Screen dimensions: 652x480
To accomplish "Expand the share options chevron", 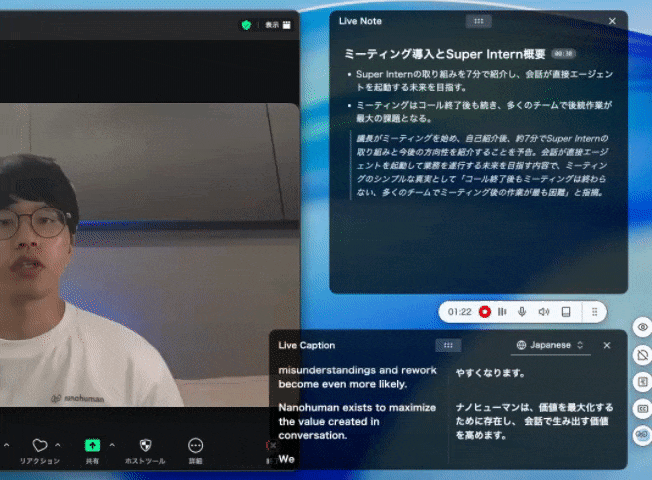I will (x=111, y=444).
